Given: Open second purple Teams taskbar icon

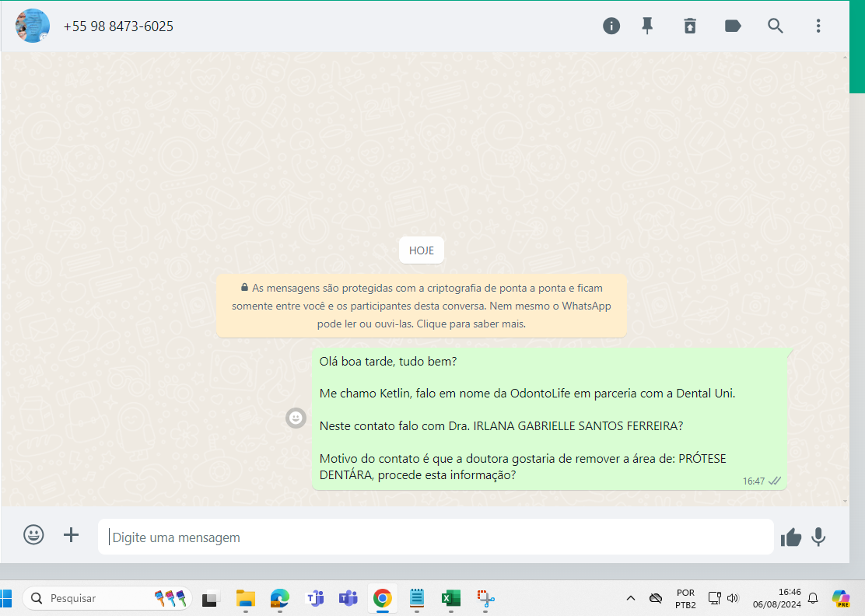Looking at the screenshot, I should coord(348,598).
